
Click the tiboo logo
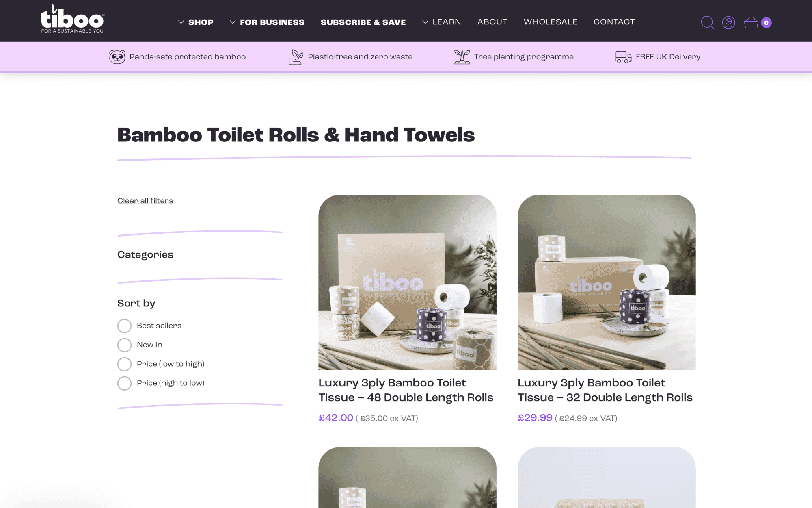click(73, 19)
